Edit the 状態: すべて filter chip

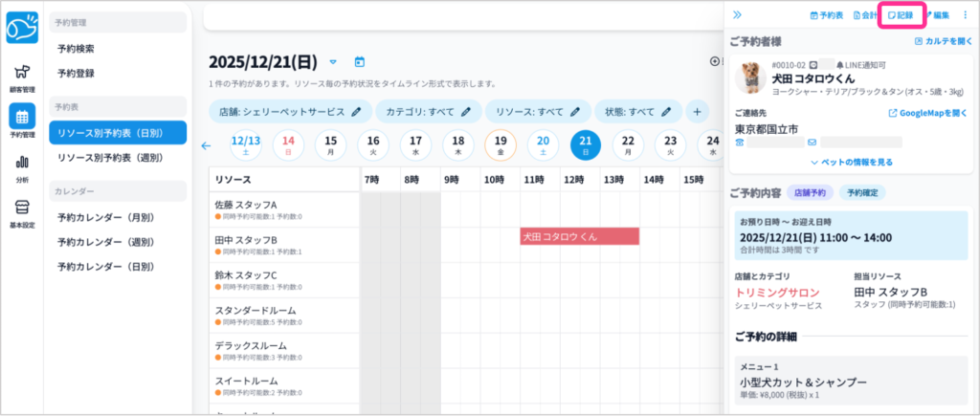point(635,111)
